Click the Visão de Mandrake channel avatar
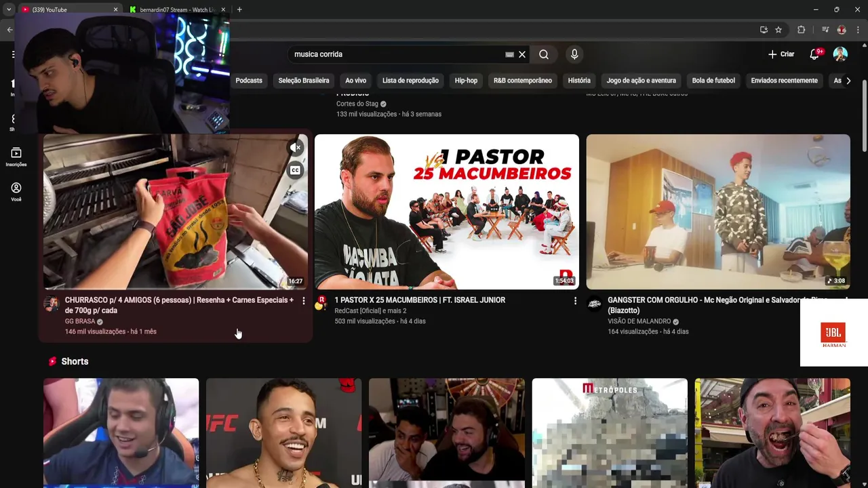868x488 pixels. 594,303
